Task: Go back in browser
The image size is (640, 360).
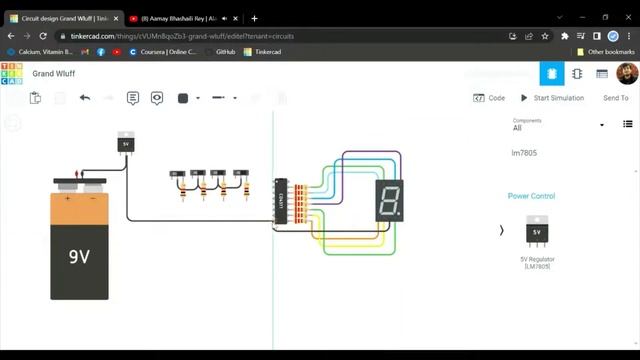Action: [x=11, y=36]
